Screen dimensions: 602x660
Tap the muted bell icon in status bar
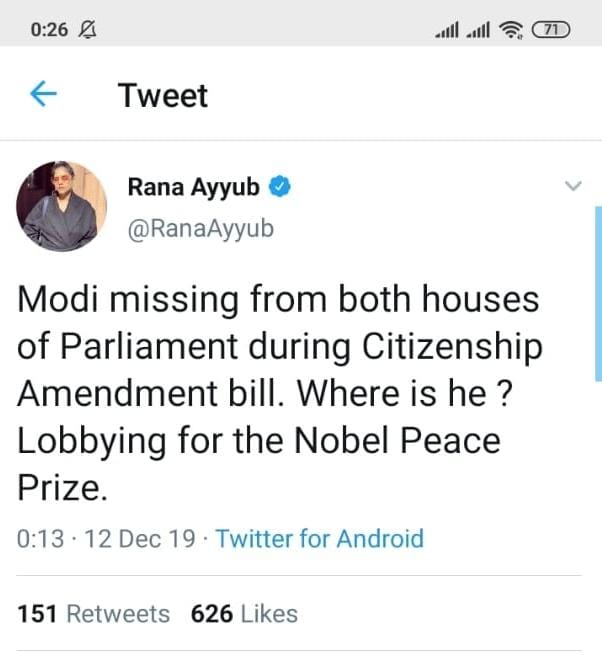pos(87,30)
